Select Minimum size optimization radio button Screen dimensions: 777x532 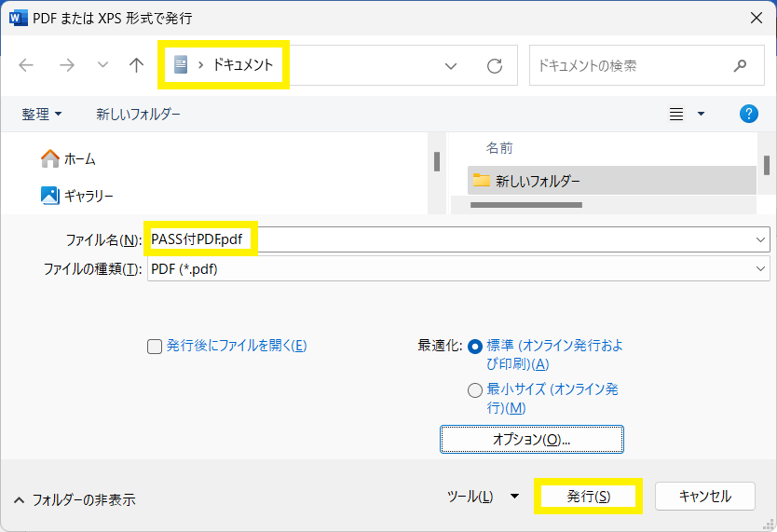tap(476, 390)
